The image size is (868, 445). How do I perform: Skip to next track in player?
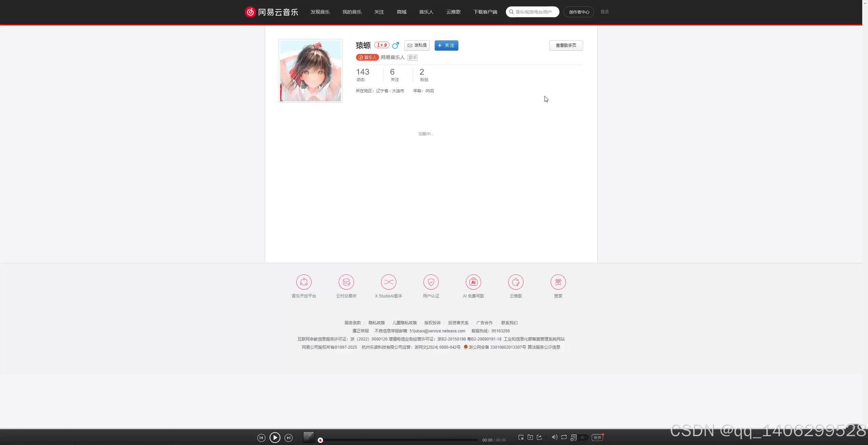[x=289, y=438]
